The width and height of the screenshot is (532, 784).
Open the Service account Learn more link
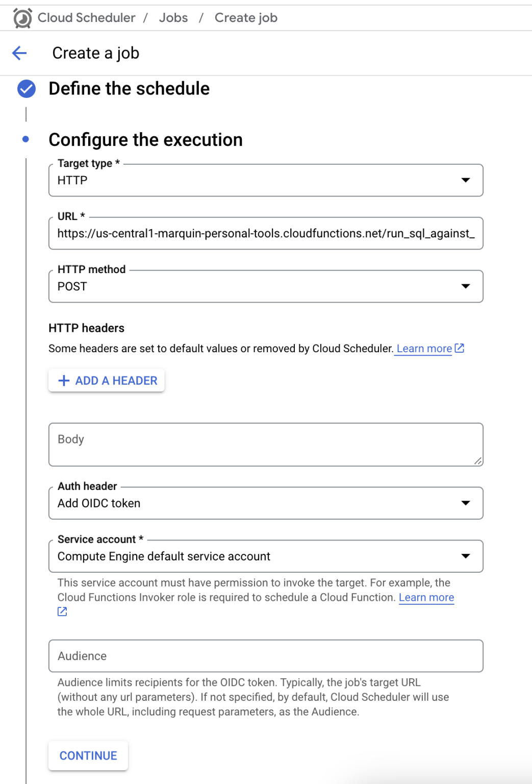[x=426, y=597]
